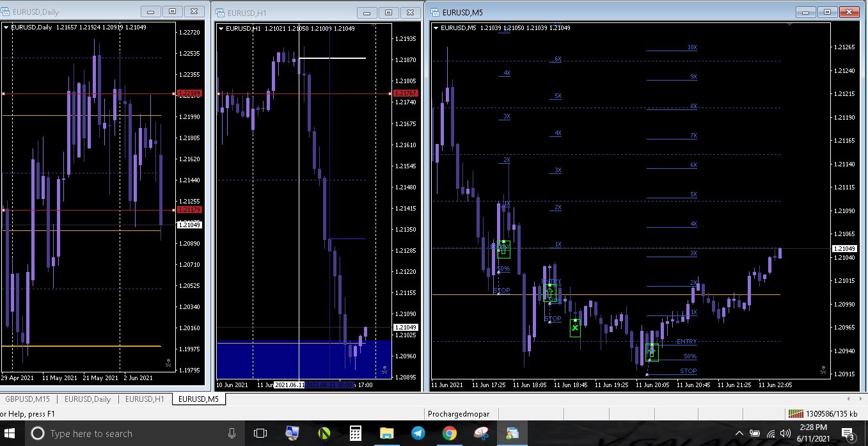The image size is (868, 446).
Task: Click the Windows search box
Action: point(134,433)
